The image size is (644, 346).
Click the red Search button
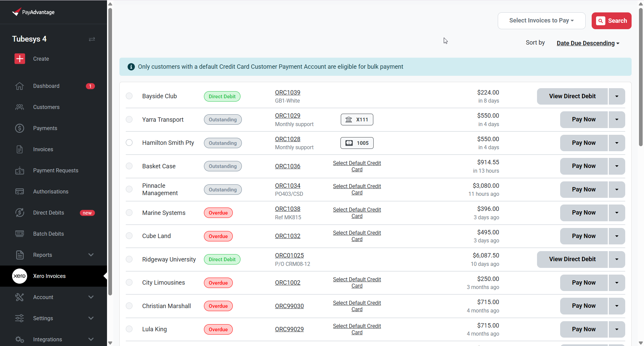[611, 21]
